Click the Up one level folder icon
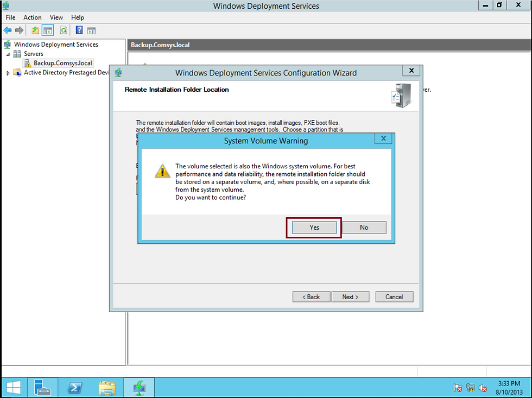 click(x=35, y=30)
